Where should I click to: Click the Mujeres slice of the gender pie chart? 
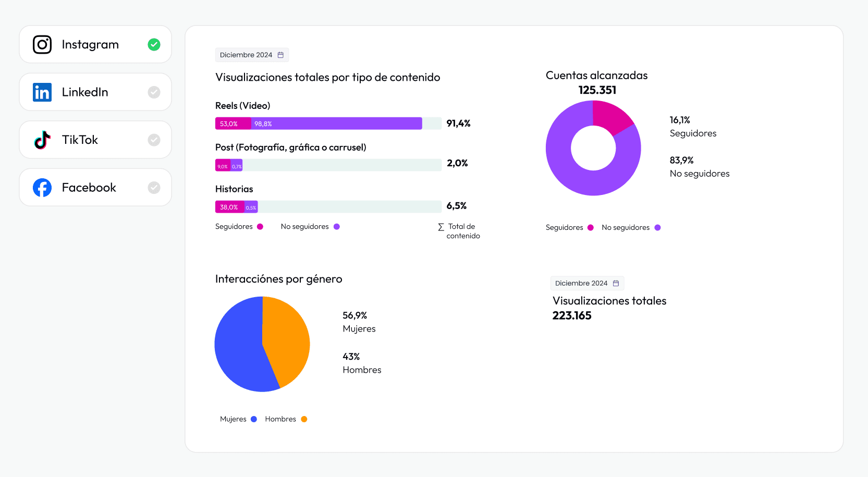[x=241, y=344]
